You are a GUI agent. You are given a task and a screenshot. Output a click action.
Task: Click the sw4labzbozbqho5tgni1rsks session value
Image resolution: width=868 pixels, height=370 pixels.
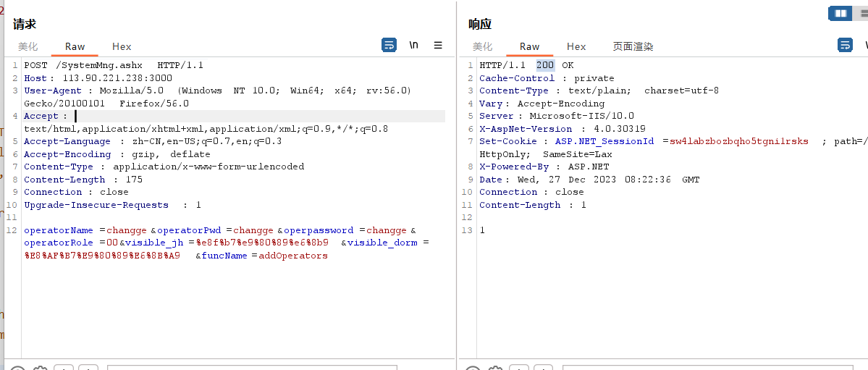pos(739,141)
